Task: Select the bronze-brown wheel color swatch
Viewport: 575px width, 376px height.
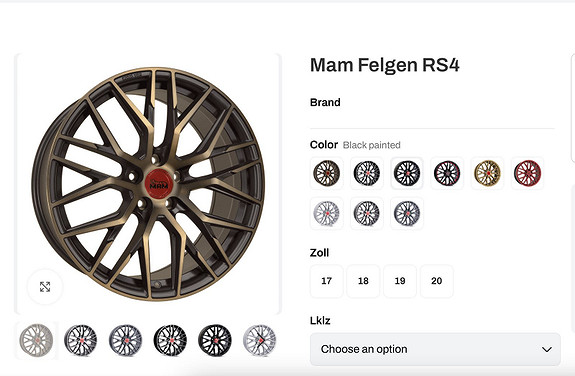Action: tap(327, 173)
